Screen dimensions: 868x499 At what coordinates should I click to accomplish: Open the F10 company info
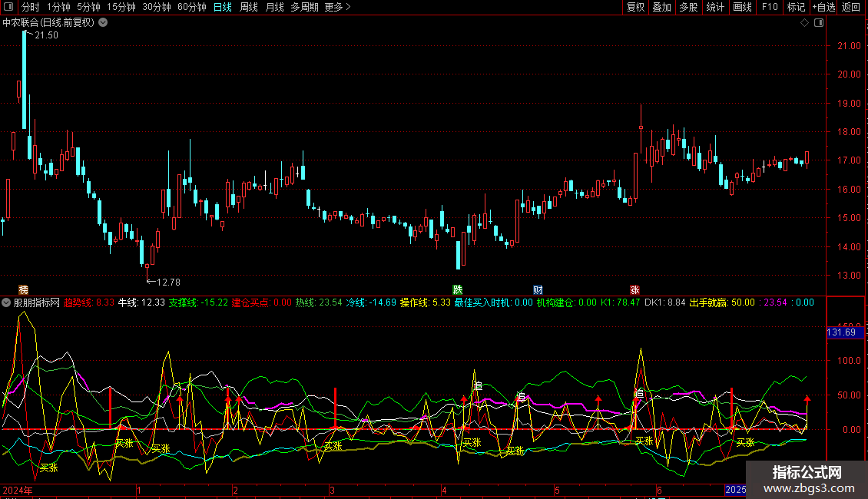pos(769,7)
